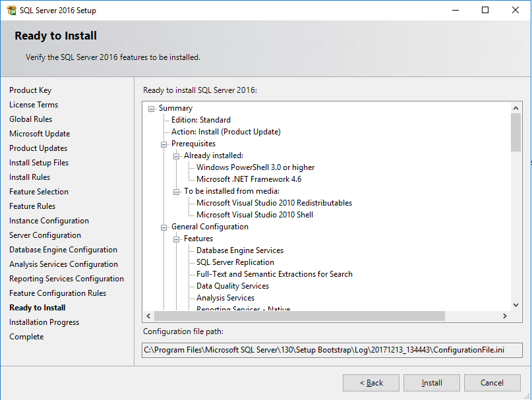Collapse the Already installed node
532x400 pixels.
pos(177,156)
